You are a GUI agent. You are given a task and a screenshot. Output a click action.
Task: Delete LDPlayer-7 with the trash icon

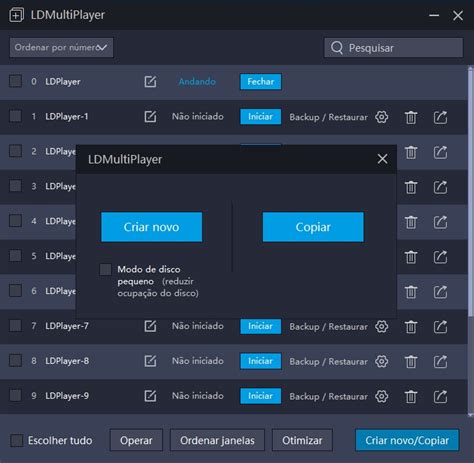(x=411, y=327)
